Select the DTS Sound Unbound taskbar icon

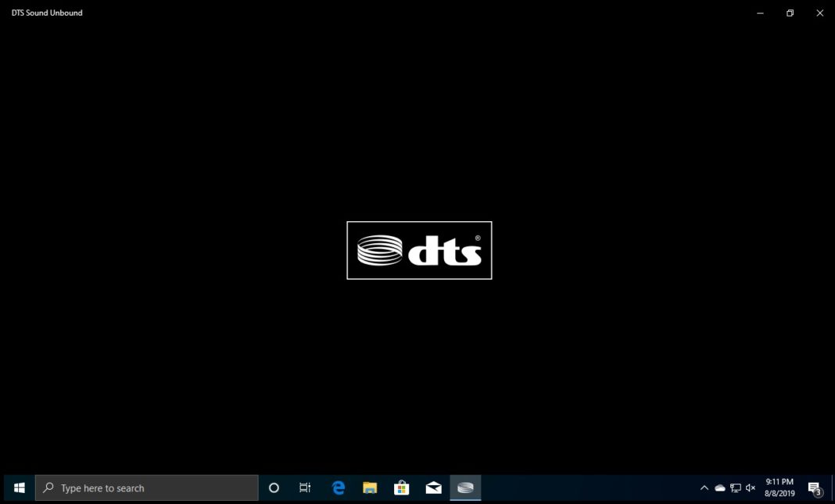click(x=465, y=487)
